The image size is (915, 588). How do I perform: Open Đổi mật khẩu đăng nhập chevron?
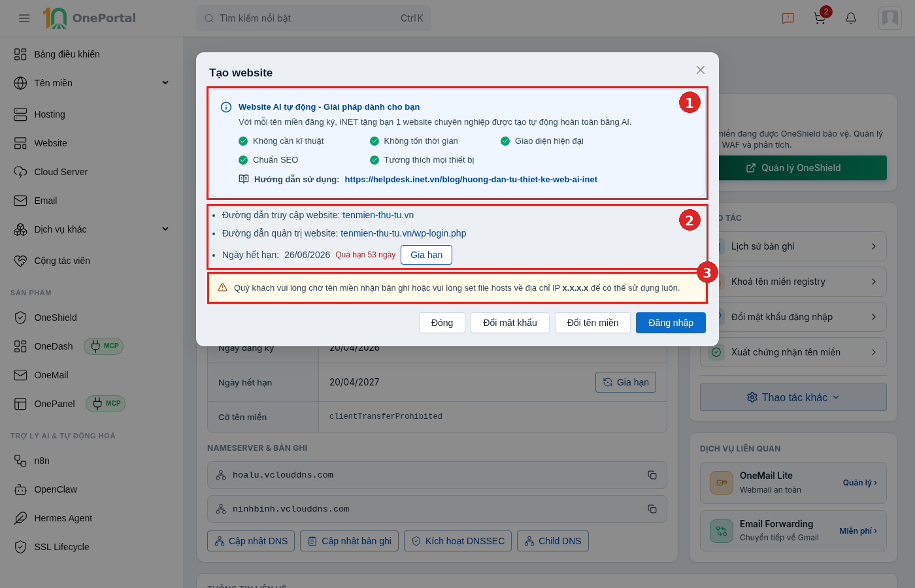point(874,317)
